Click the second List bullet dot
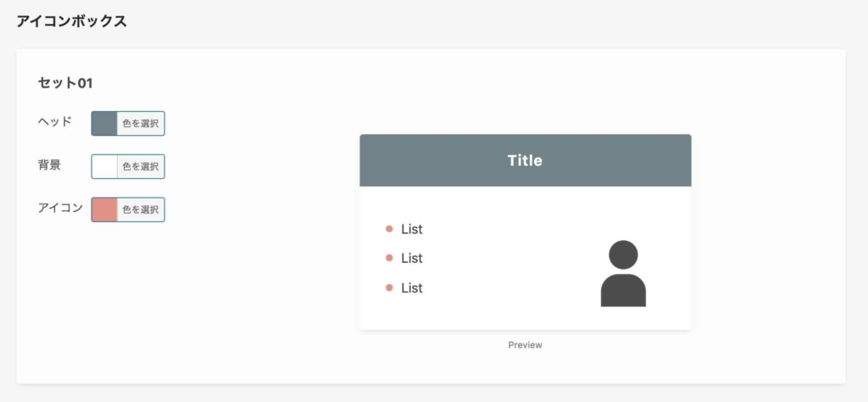Screen dimensions: 868x402 [x=389, y=258]
